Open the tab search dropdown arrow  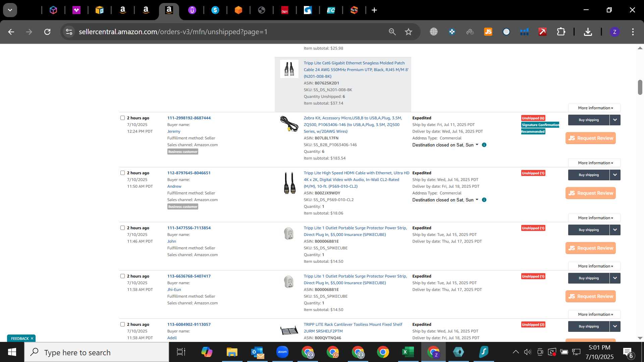point(10,10)
